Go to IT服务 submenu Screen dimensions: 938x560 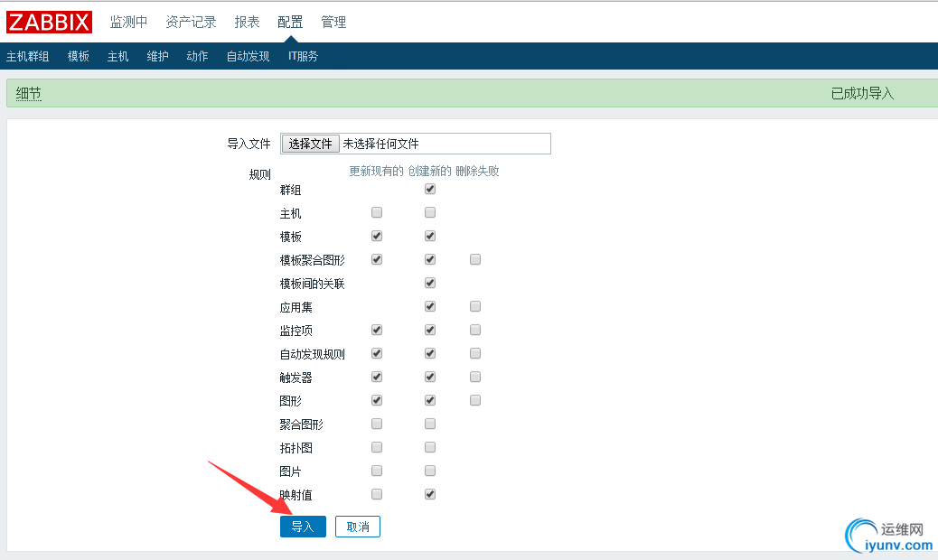304,56
